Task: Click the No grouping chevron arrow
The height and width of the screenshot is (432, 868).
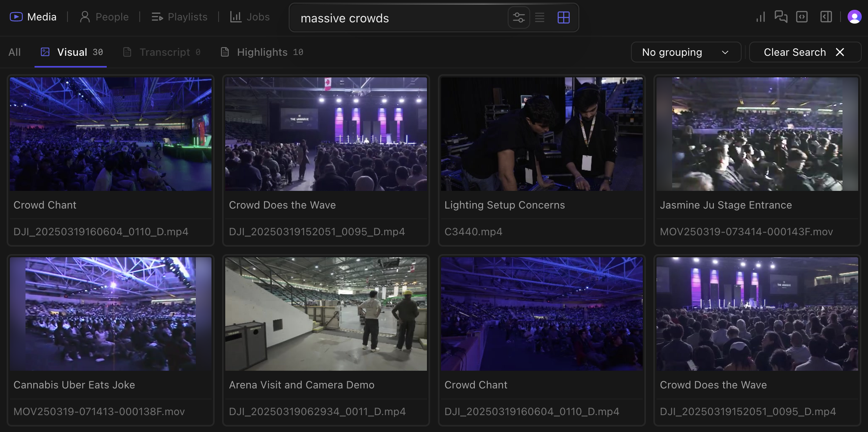Action: point(725,52)
